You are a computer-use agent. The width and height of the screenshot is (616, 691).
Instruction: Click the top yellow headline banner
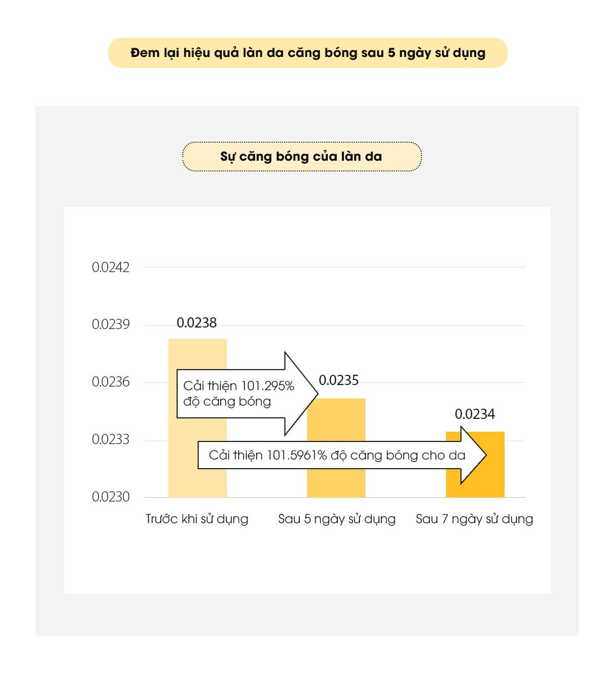pyautogui.click(x=307, y=53)
